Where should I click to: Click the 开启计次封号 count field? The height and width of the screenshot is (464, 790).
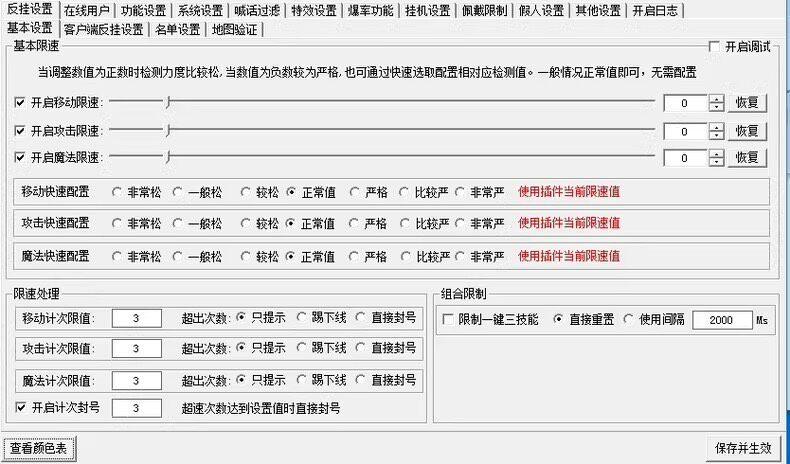pyautogui.click(x=137, y=408)
